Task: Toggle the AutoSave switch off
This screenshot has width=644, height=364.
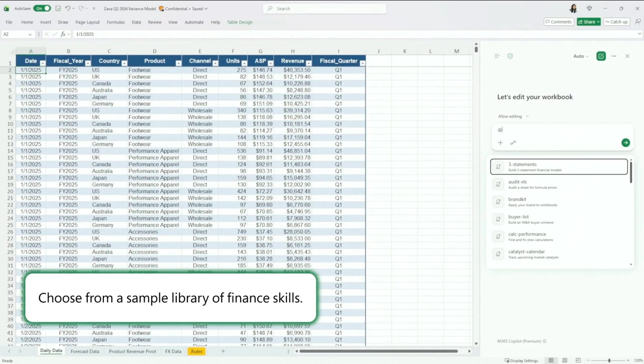Action: pos(42,8)
